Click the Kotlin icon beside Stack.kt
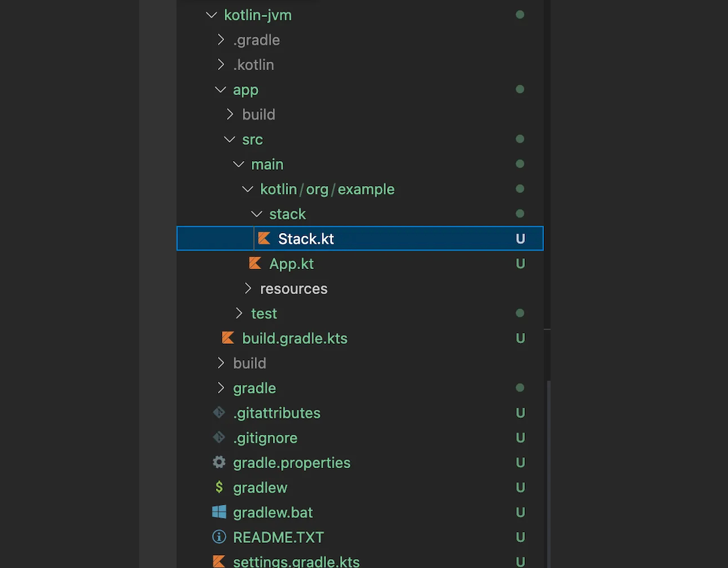Screen dimensions: 728x568 click(264, 238)
